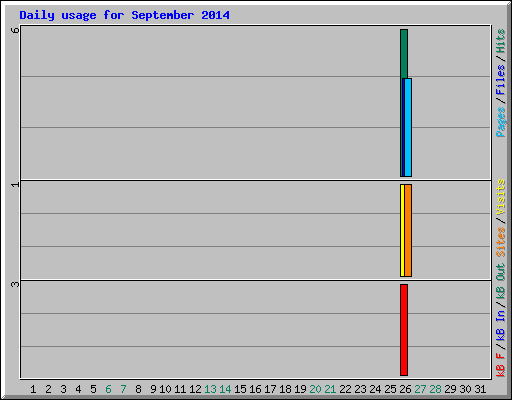Click day 31 on the x-axis
Viewport: 512px width, 400px height.
click(480, 389)
